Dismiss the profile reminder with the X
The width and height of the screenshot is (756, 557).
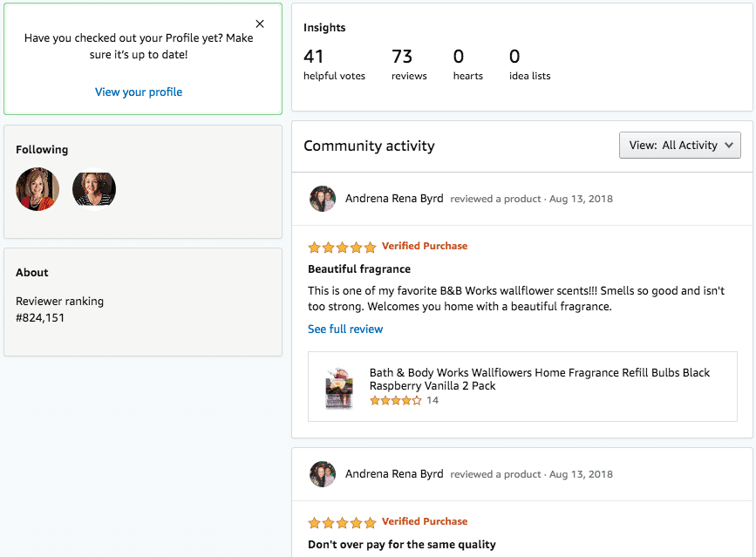tap(260, 24)
